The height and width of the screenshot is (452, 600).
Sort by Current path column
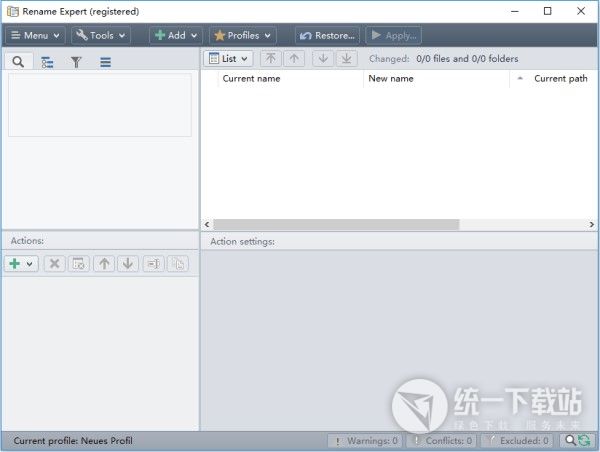coord(554,78)
